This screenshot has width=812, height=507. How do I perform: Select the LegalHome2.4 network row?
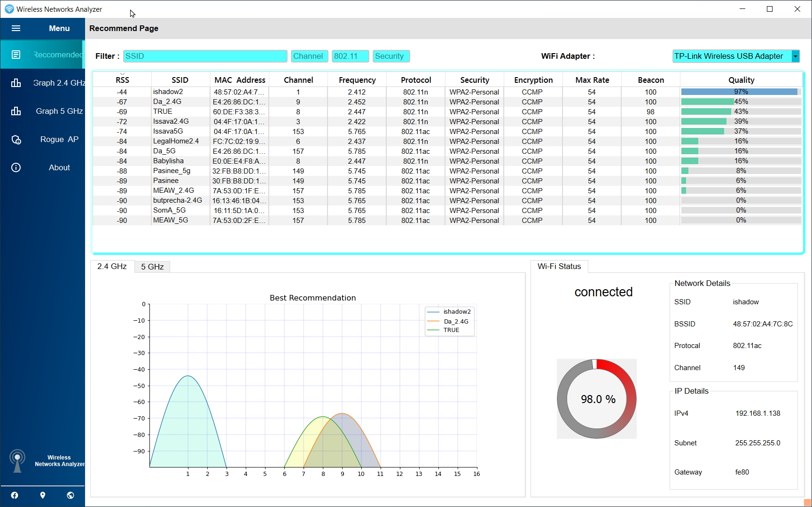[x=447, y=141]
